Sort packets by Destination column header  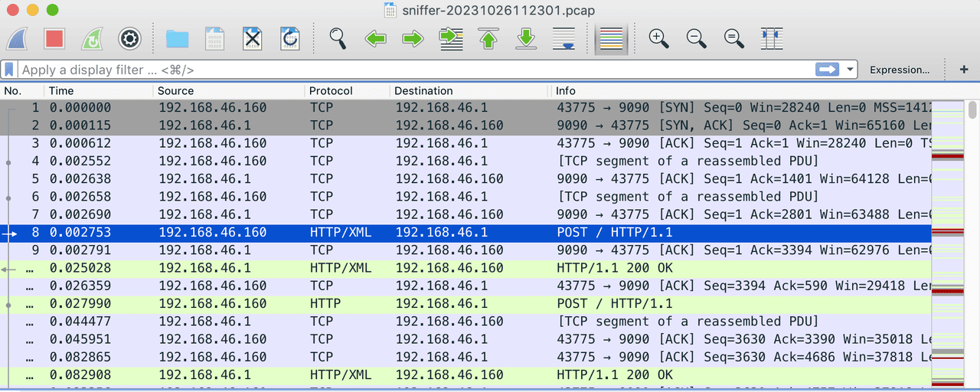coord(423,90)
